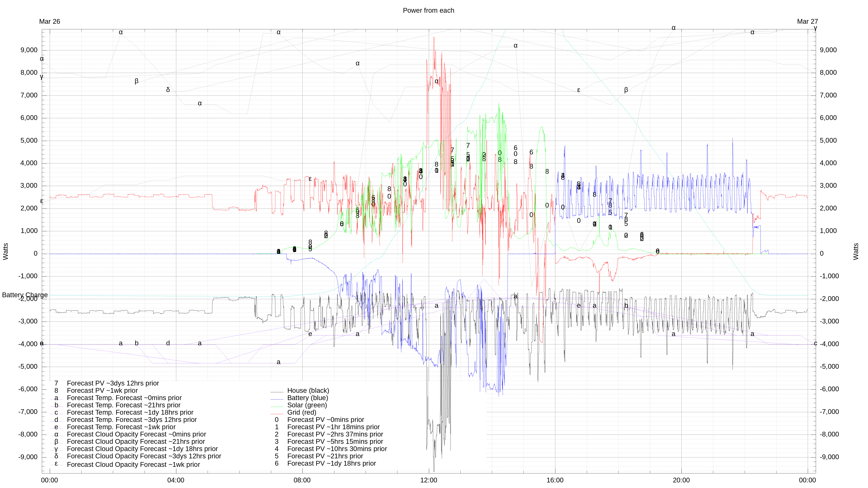Click 'Battery (blue)' legend entry

308,398
